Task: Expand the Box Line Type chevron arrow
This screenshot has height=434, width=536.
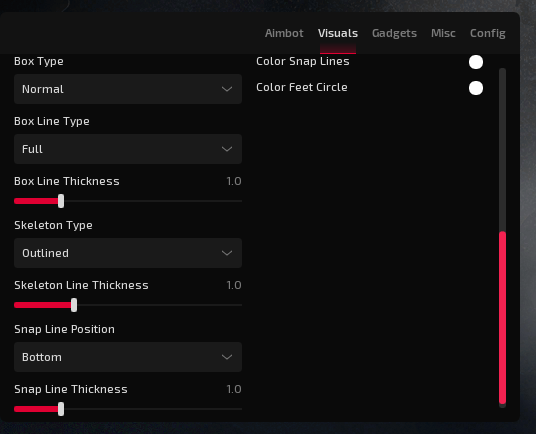Action: pyautogui.click(x=227, y=149)
